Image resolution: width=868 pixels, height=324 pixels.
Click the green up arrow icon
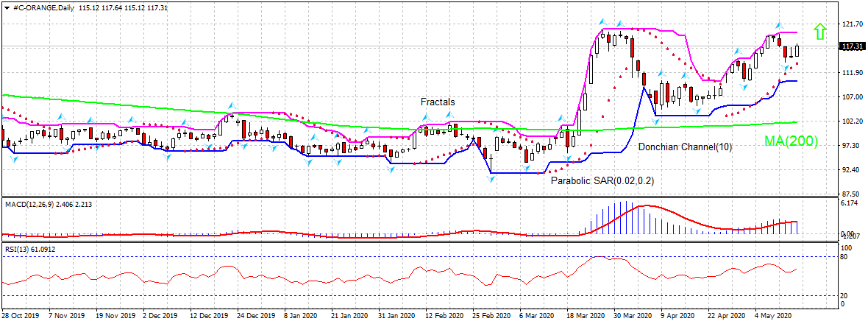(820, 31)
